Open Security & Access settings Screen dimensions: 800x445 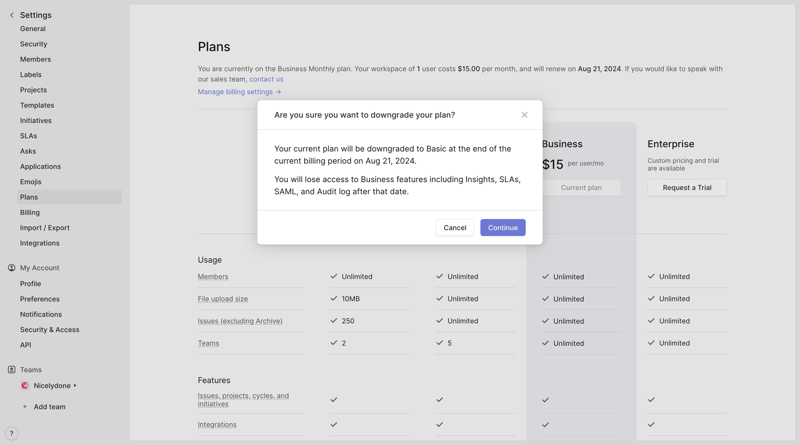49,330
